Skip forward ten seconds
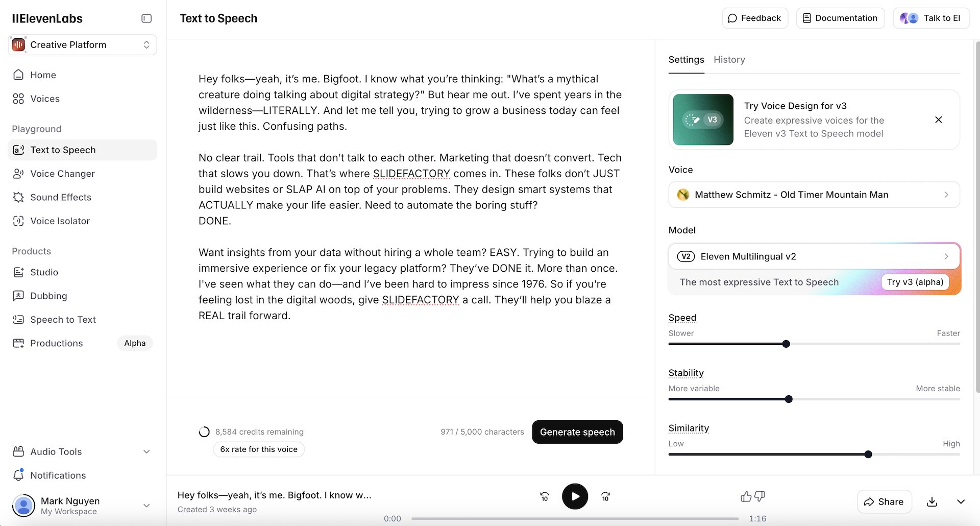This screenshot has width=980, height=526. [x=605, y=496]
